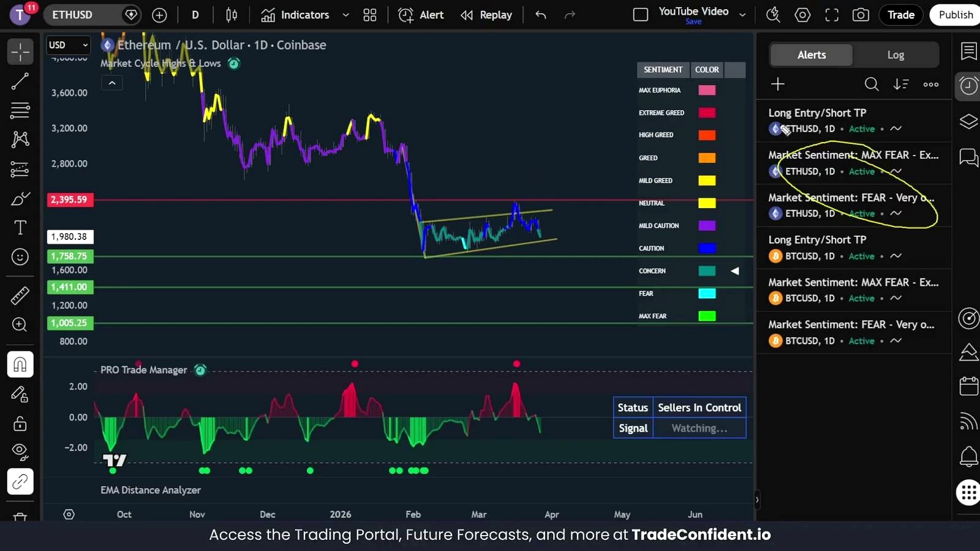Select the BTCUSD Market Sentiment MAX FEAR alert
The height and width of the screenshot is (551, 980).
854,290
